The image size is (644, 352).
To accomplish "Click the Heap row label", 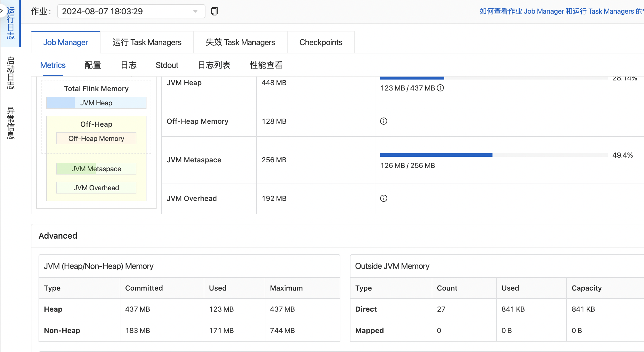I will [x=53, y=309].
